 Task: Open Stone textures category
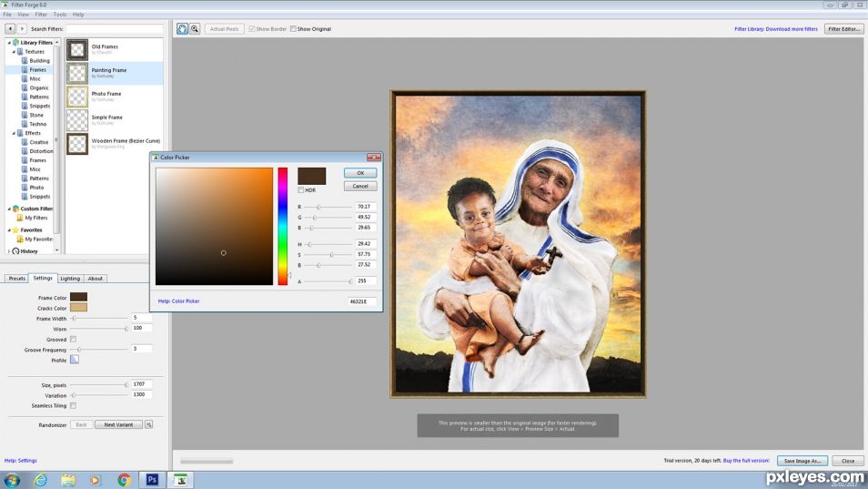(x=36, y=115)
